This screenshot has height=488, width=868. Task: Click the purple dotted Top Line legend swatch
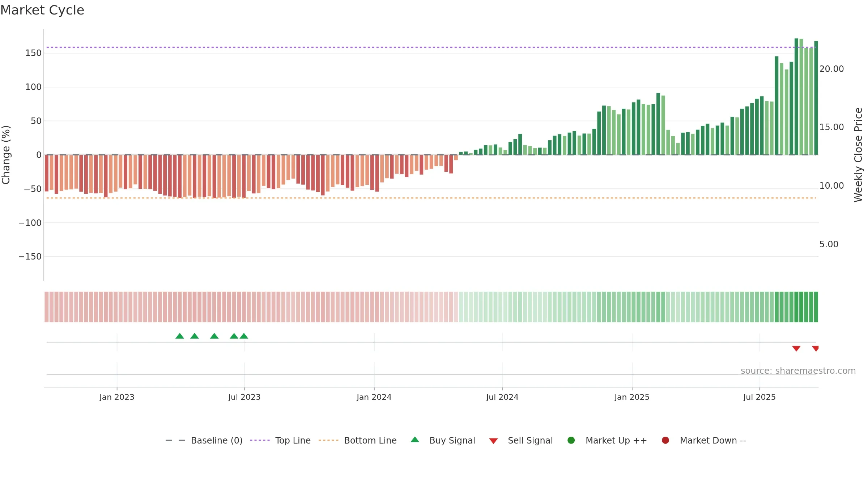[260, 440]
